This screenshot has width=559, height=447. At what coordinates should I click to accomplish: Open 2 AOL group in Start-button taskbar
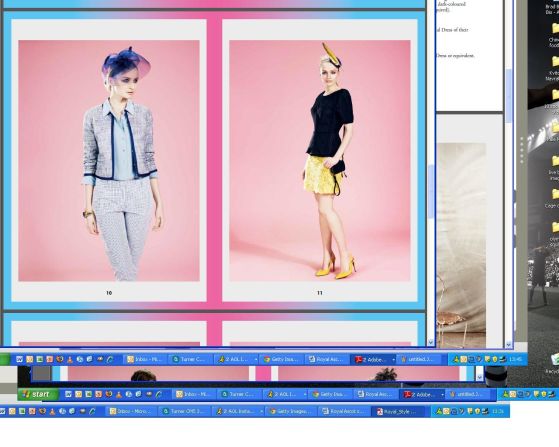[286, 394]
